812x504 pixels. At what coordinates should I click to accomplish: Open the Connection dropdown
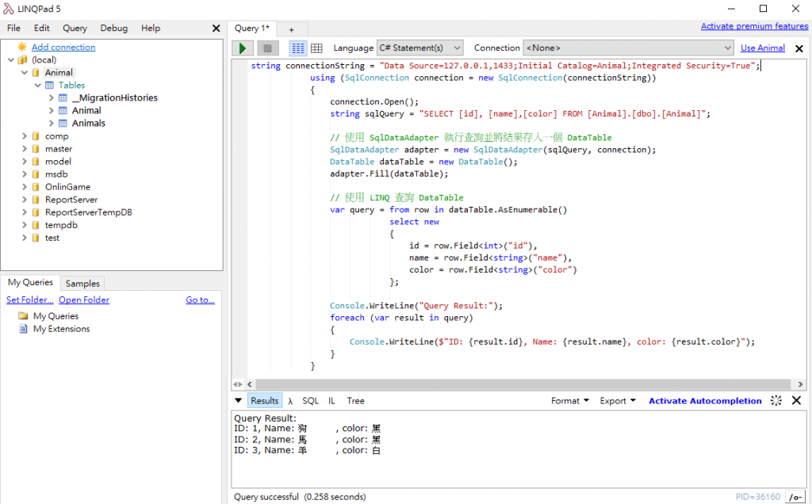tap(627, 48)
